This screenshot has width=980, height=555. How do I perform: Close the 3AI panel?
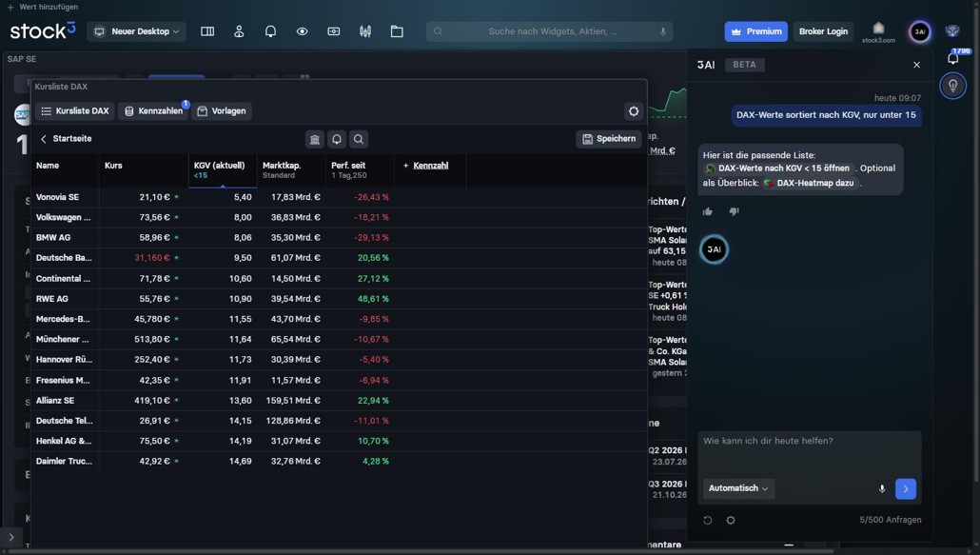917,65
